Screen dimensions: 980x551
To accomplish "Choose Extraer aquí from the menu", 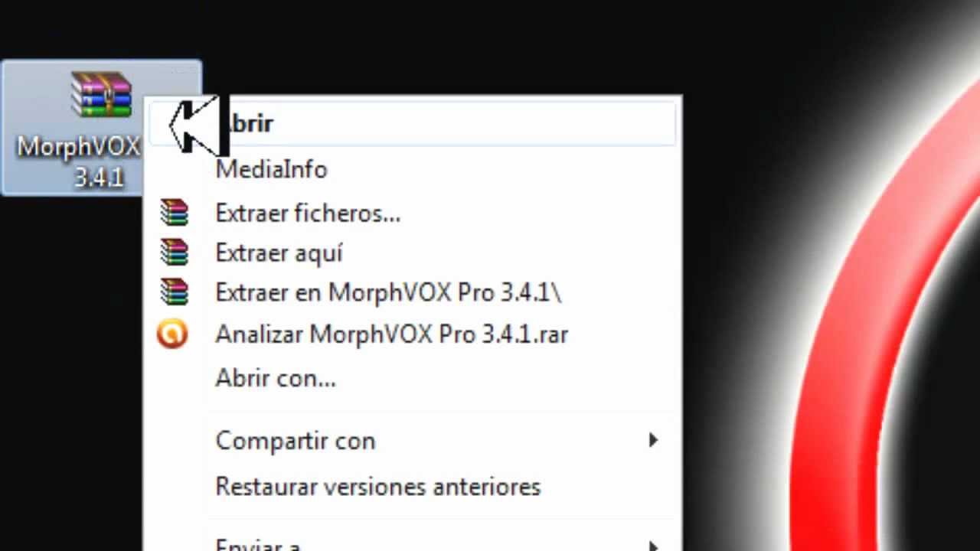I will click(x=279, y=253).
